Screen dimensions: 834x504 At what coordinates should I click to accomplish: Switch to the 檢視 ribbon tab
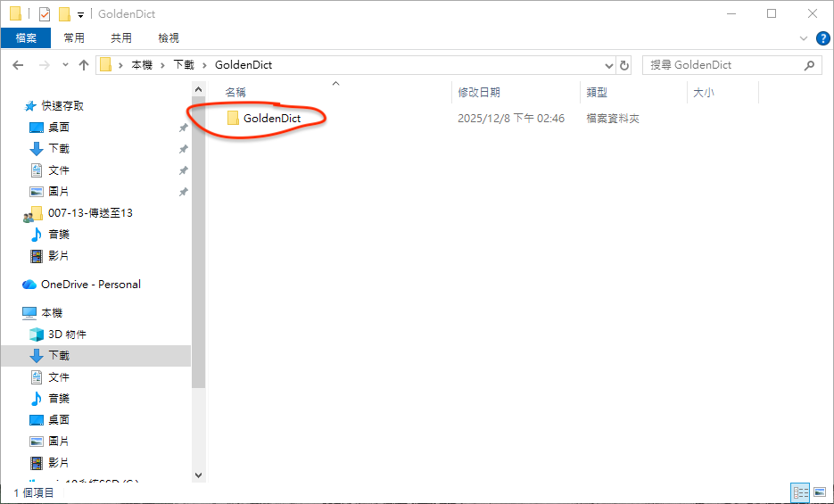(x=169, y=37)
